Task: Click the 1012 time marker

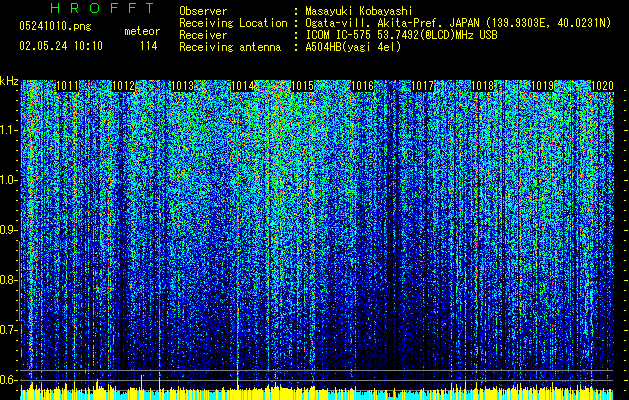Action: click(123, 86)
